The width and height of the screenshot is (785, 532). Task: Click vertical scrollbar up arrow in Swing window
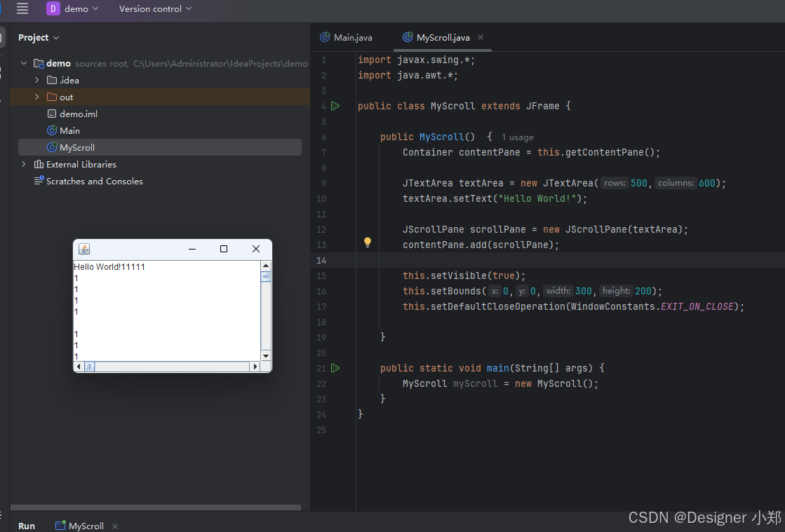tap(266, 266)
